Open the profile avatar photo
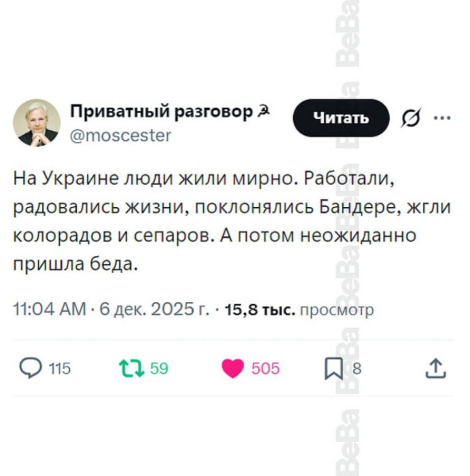The width and height of the screenshot is (470, 476). [x=37, y=122]
